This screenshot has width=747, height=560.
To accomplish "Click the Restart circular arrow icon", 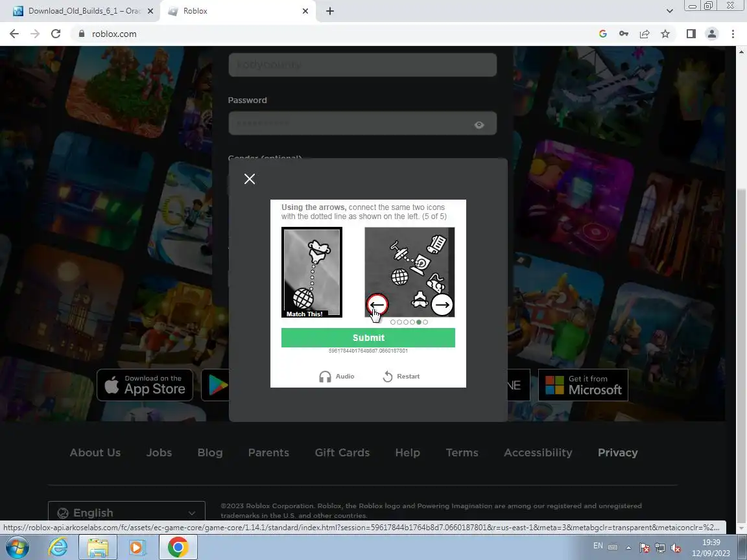I will click(388, 377).
